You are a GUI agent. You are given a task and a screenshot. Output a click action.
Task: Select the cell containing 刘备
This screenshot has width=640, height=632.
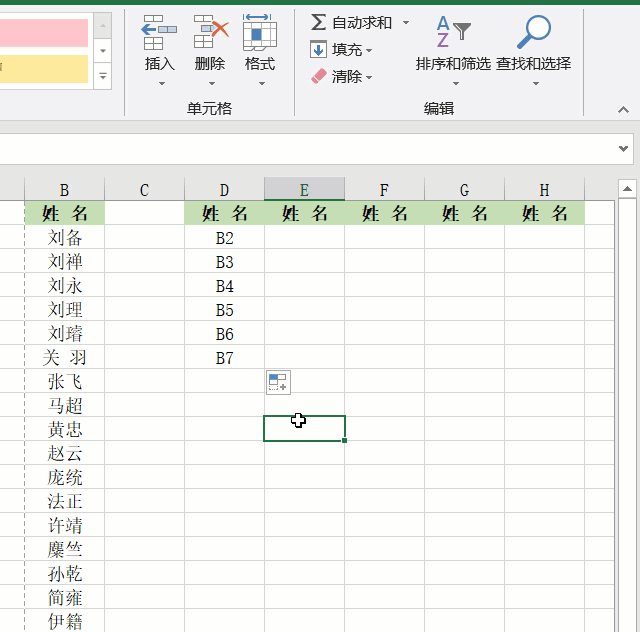64,237
